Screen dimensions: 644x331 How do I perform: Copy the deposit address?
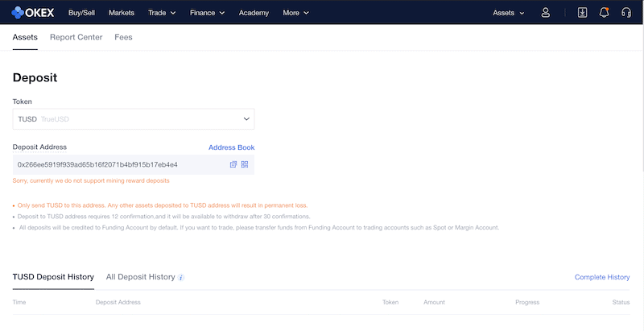233,164
